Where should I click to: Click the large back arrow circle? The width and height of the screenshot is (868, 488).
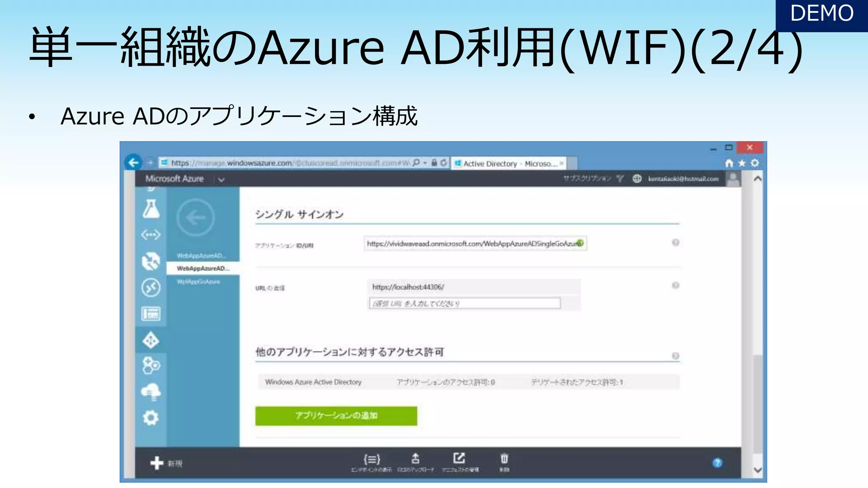click(x=195, y=218)
